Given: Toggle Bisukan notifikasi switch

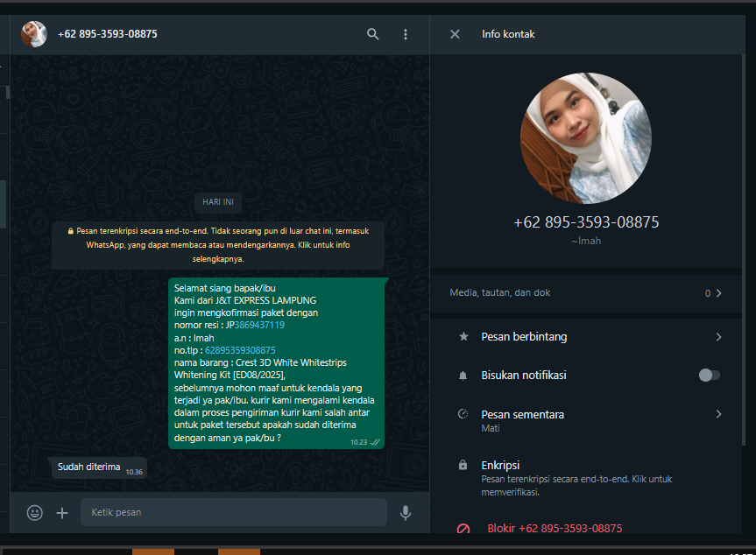Looking at the screenshot, I should [x=710, y=376].
